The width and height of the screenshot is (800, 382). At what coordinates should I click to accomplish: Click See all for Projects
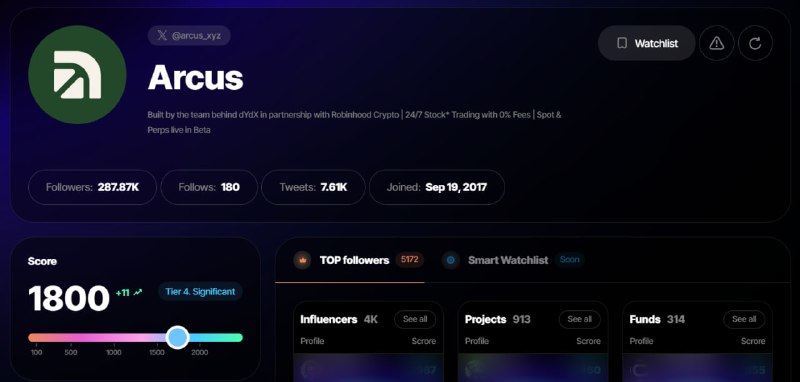tap(580, 319)
